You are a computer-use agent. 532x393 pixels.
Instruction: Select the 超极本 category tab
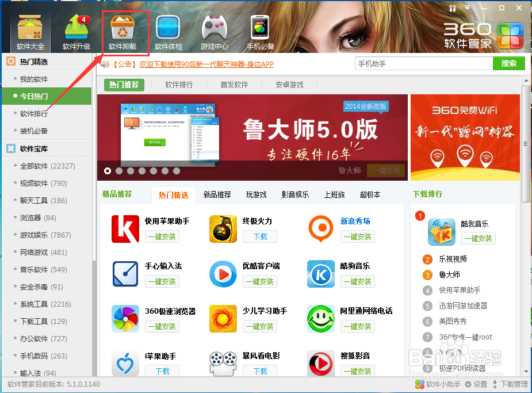pos(370,195)
